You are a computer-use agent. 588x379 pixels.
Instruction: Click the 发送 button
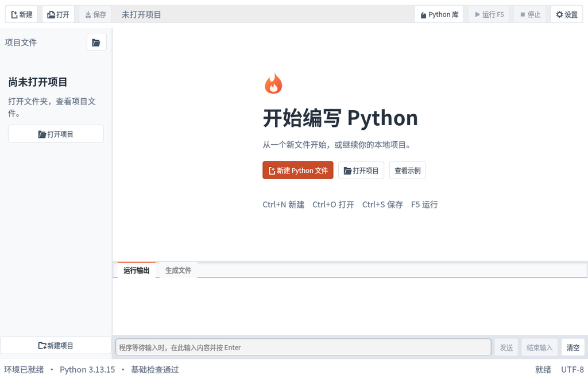click(x=506, y=347)
